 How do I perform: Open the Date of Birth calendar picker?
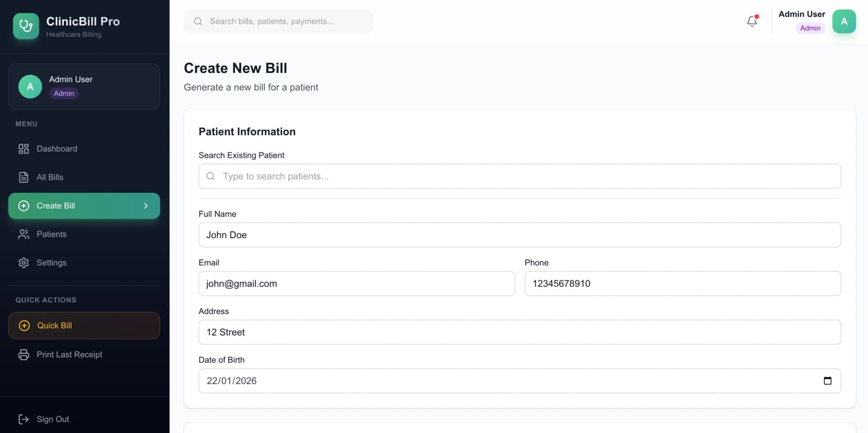[828, 381]
